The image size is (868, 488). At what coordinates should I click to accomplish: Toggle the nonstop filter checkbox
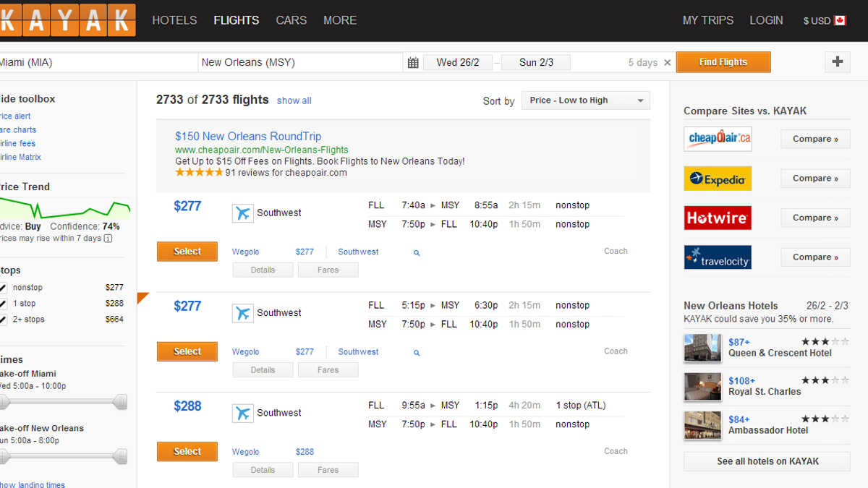point(3,288)
